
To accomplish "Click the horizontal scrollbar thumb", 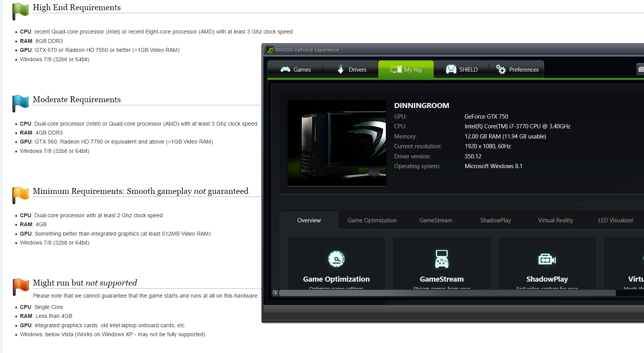I will 447,293.
